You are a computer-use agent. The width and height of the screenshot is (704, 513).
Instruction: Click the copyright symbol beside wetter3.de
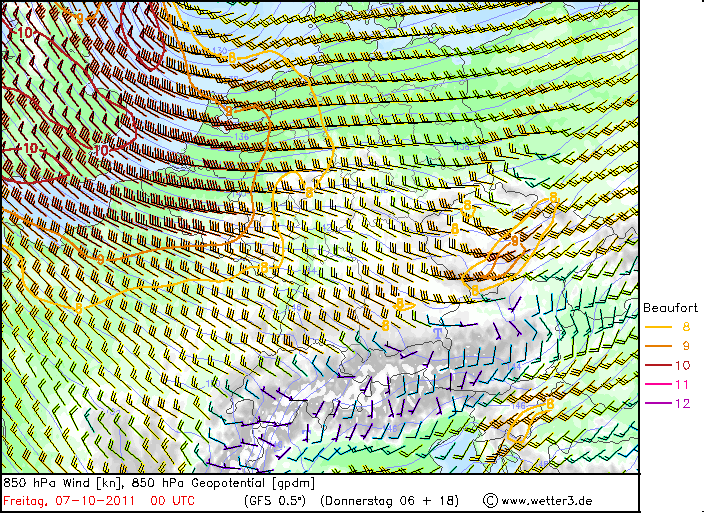490,499
